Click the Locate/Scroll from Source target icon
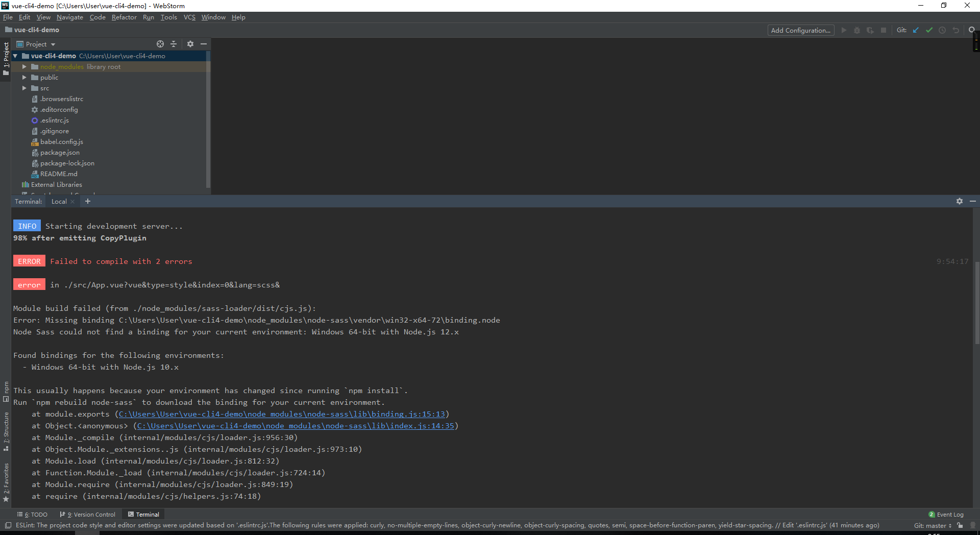This screenshot has height=535, width=980. coord(160,44)
